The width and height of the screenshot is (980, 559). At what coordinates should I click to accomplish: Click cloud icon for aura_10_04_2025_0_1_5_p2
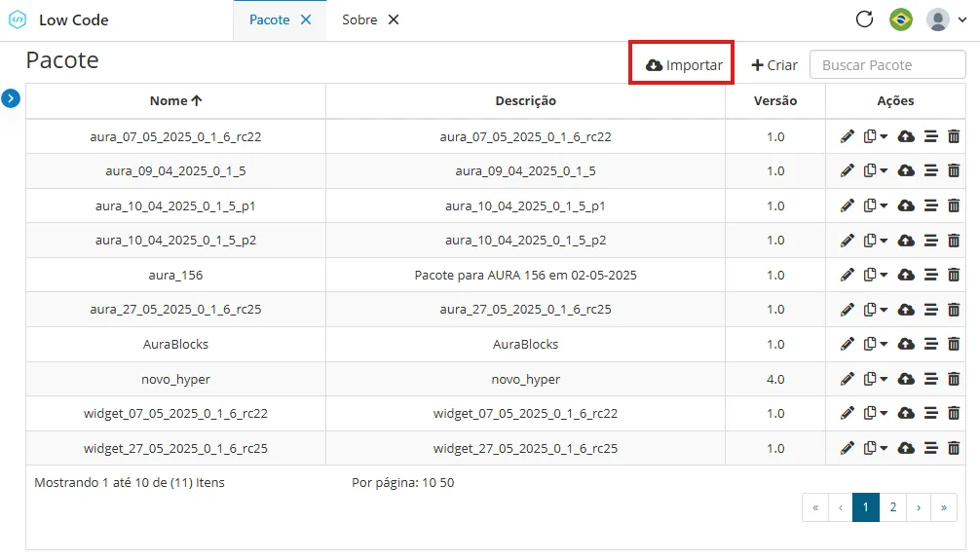point(906,241)
